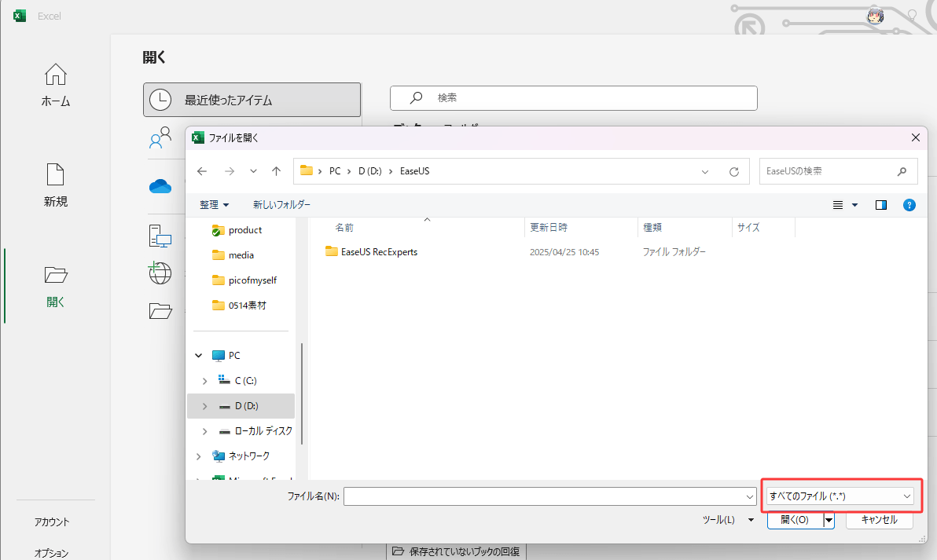Expand the D (D:) drive in the tree
Image resolution: width=937 pixels, height=560 pixels.
coord(204,405)
